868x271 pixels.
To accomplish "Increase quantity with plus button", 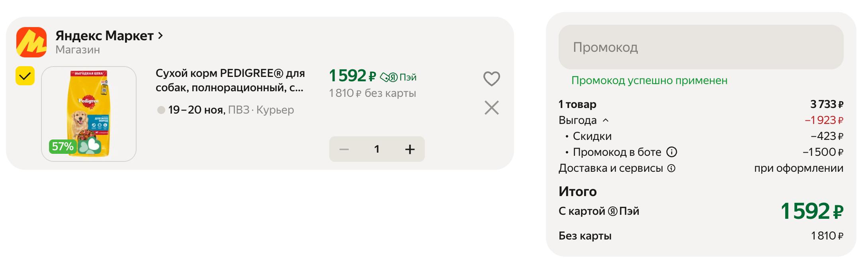I will click(410, 149).
